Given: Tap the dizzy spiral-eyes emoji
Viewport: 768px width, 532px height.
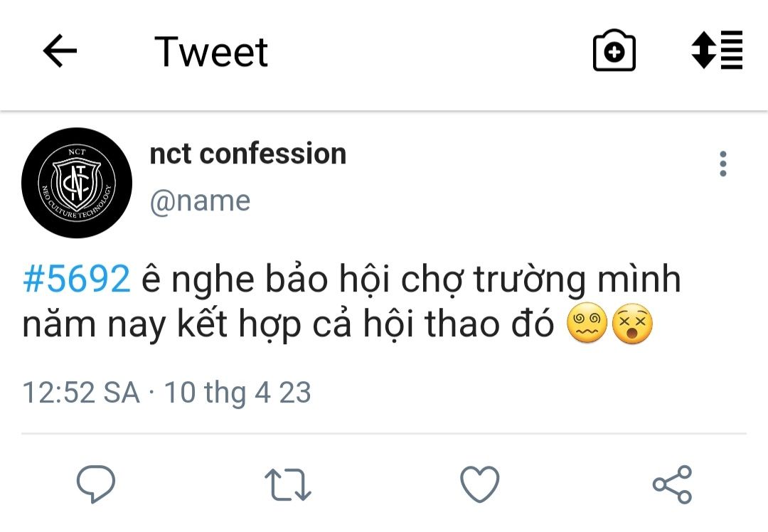Looking at the screenshot, I should (587, 324).
